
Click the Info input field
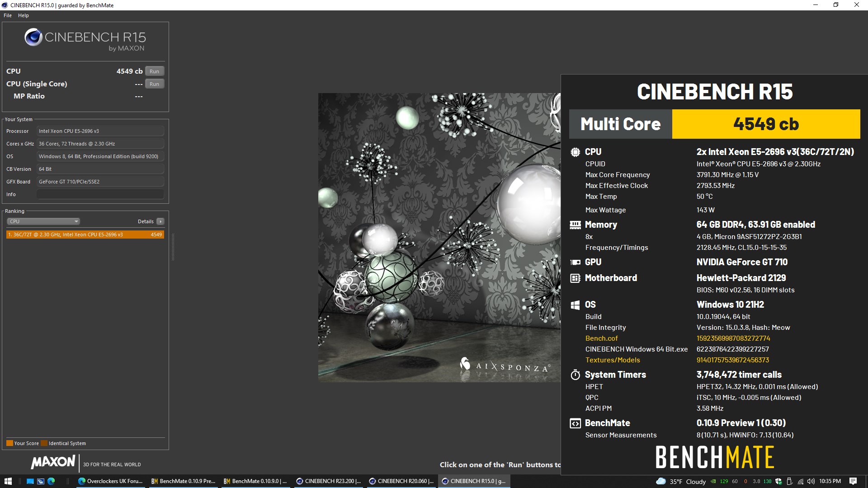pos(100,194)
